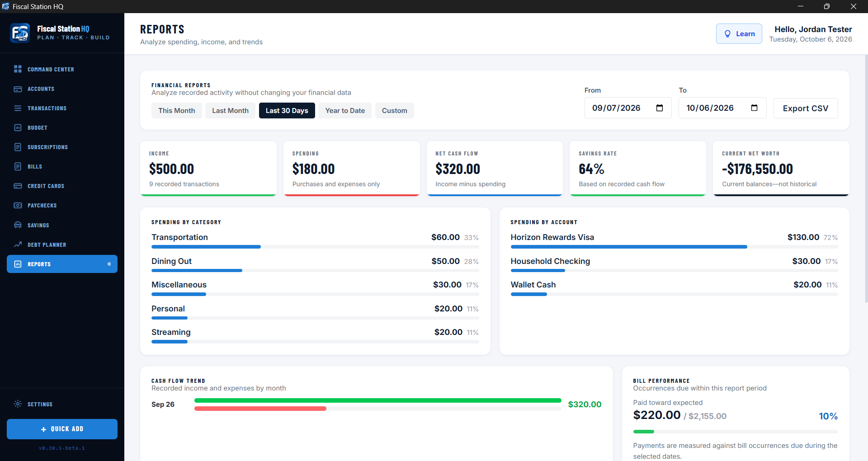The height and width of the screenshot is (461, 868).
Task: Open the Transactions page label
Action: [47, 108]
